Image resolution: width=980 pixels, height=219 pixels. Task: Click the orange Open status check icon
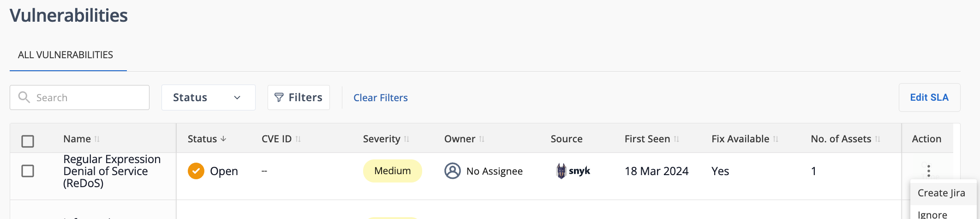(x=196, y=171)
